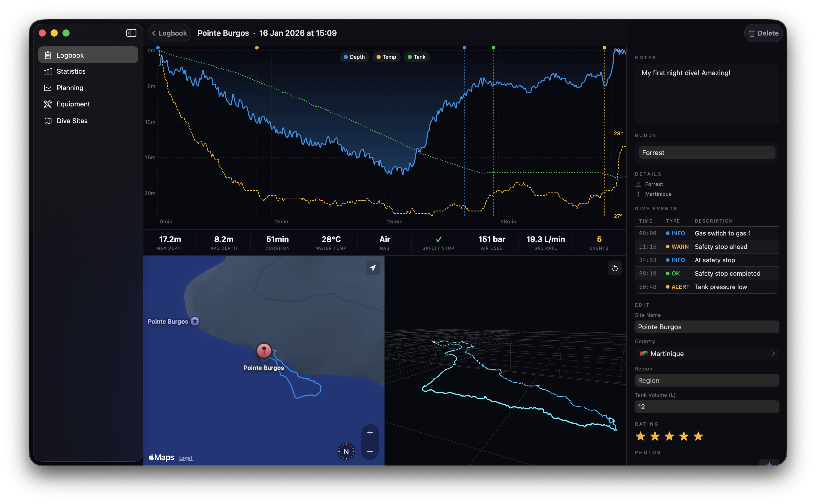Open the Equipment section
The width and height of the screenshot is (816, 504).
pos(73,104)
